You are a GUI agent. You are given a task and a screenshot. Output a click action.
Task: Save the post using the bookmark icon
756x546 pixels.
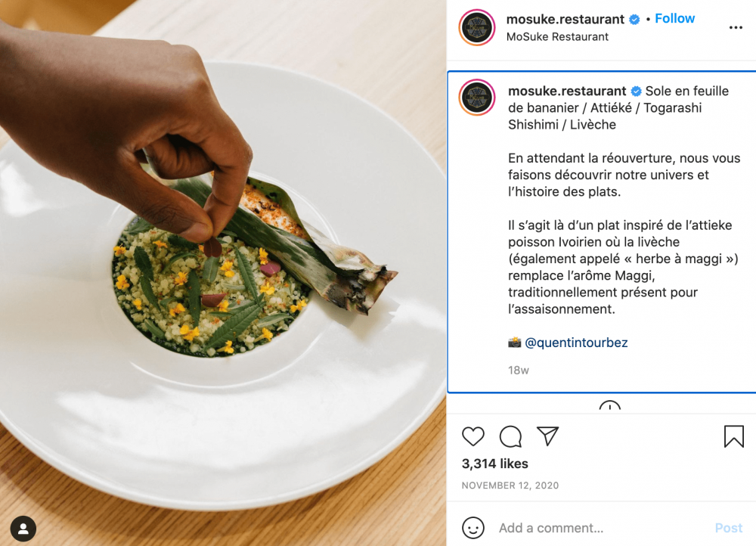point(733,436)
